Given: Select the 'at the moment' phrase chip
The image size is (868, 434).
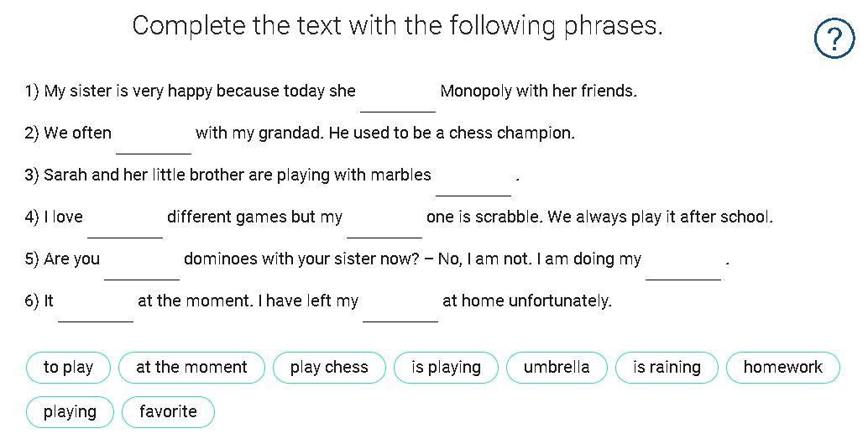Looking at the screenshot, I should (x=191, y=368).
